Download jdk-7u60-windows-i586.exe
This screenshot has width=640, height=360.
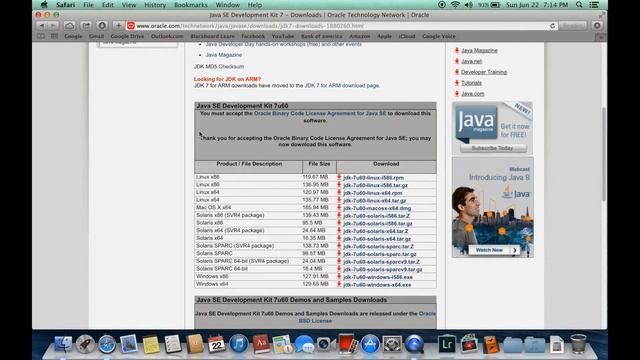(x=378, y=277)
